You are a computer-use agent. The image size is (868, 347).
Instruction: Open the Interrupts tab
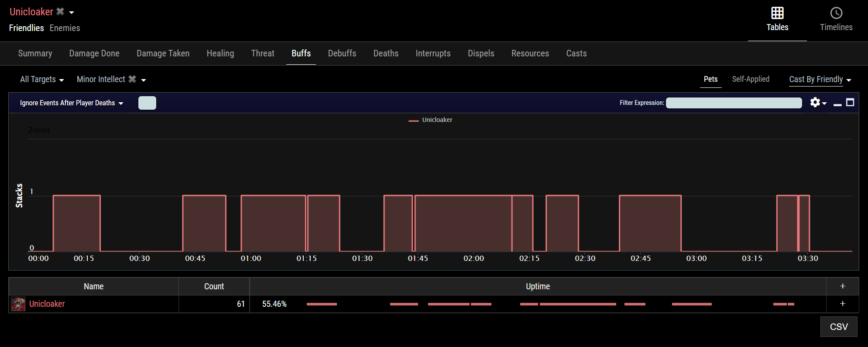point(433,53)
